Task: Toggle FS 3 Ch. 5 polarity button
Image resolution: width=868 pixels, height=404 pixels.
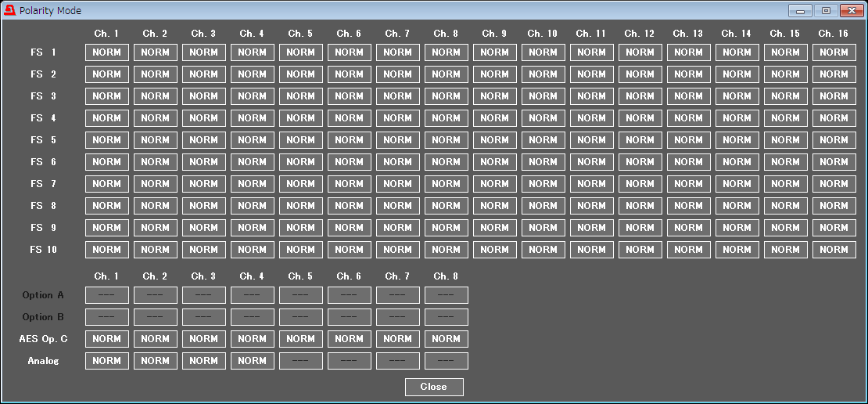Action: (301, 96)
